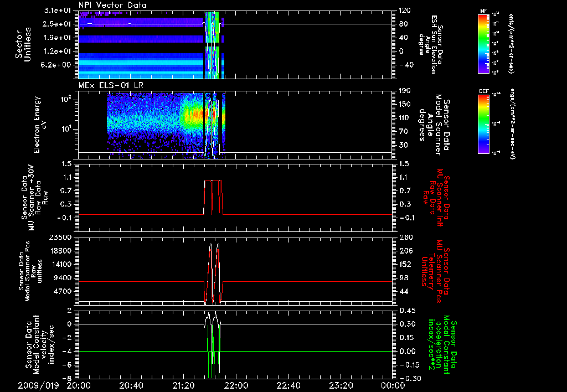The image size is (567, 392).
Task: Click the -8 velocity tick label
Action: (67, 379)
